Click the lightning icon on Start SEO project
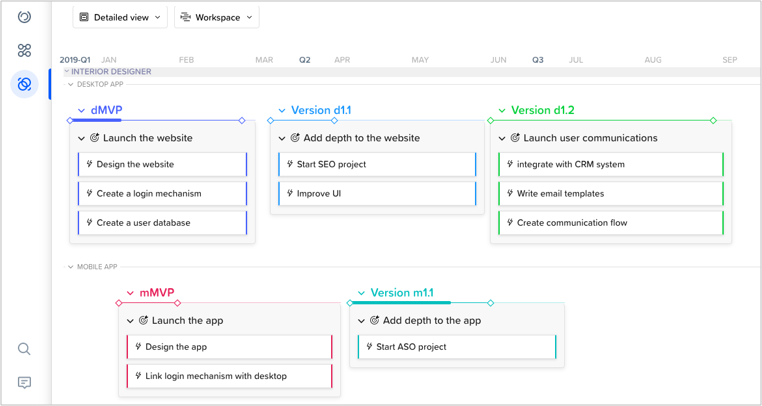Screen dimensions: 762x406 pos(290,164)
